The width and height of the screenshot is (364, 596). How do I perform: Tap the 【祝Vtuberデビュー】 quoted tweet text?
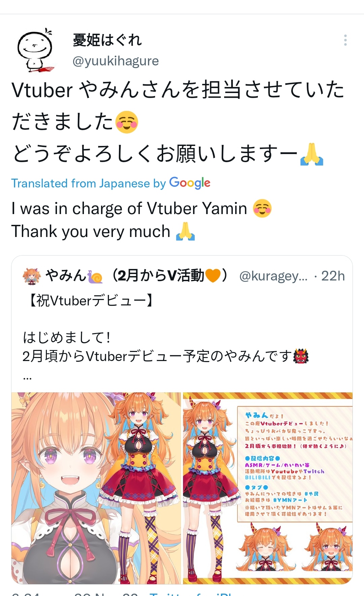[91, 301]
